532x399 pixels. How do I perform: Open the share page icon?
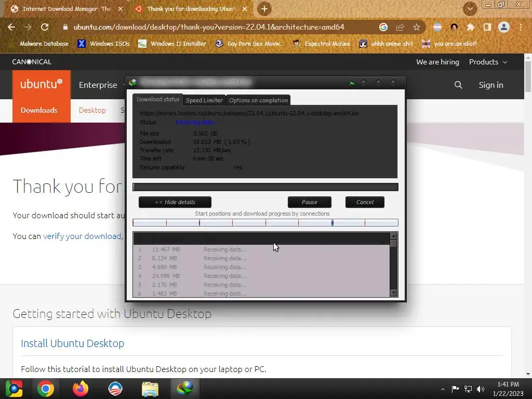[x=400, y=27]
